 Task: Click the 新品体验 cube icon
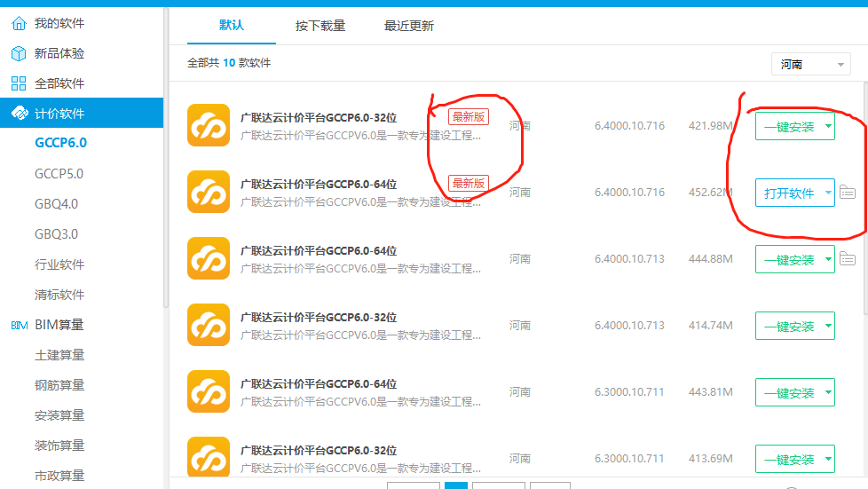coord(19,54)
